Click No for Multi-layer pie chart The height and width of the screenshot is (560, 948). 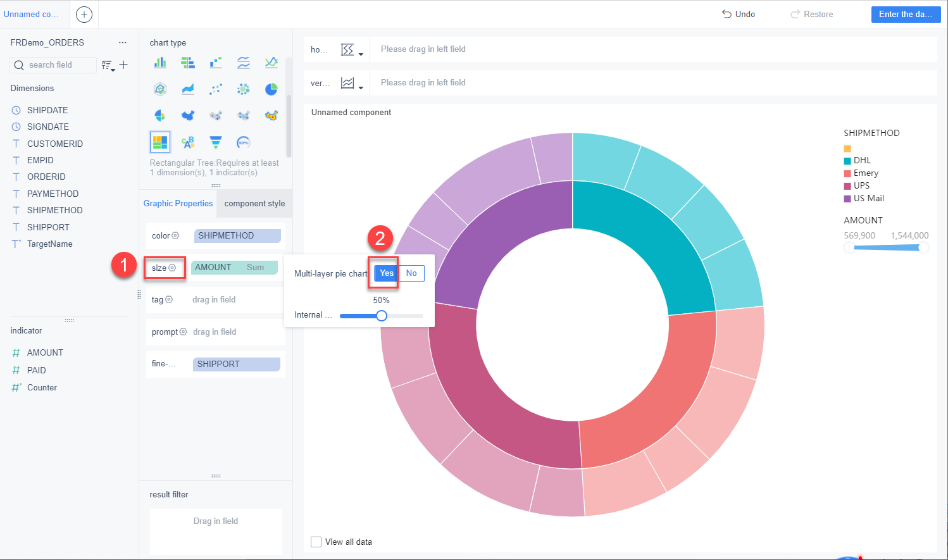tap(411, 273)
